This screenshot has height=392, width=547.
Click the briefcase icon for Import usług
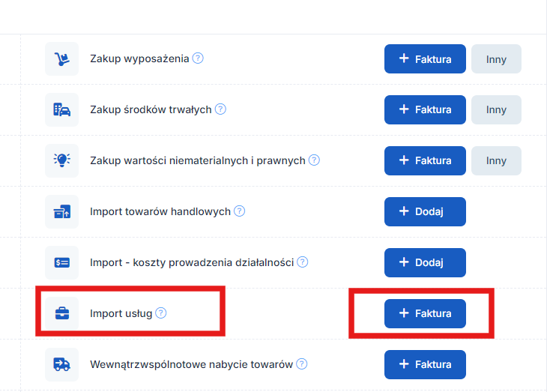(x=61, y=313)
